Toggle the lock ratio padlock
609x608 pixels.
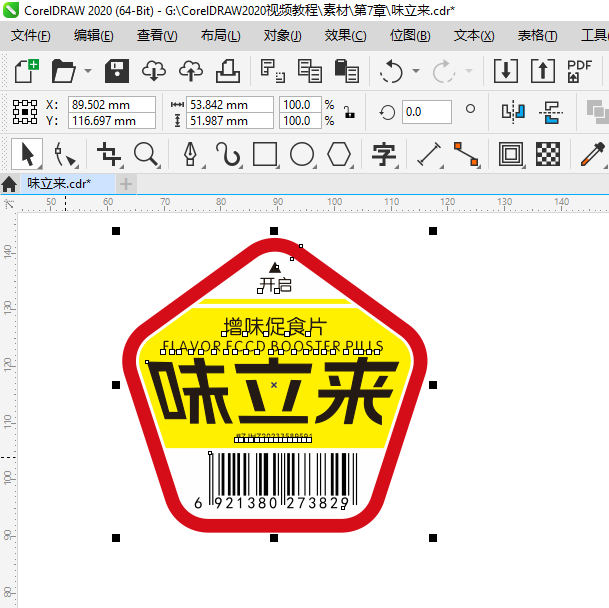[x=350, y=112]
